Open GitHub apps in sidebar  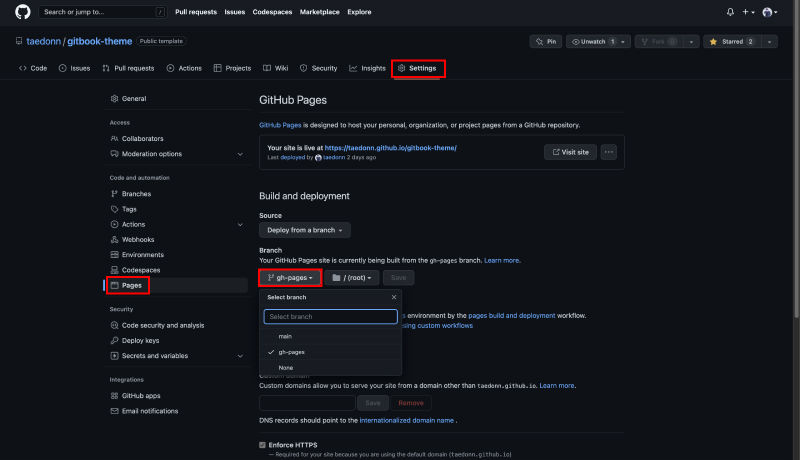176,395
